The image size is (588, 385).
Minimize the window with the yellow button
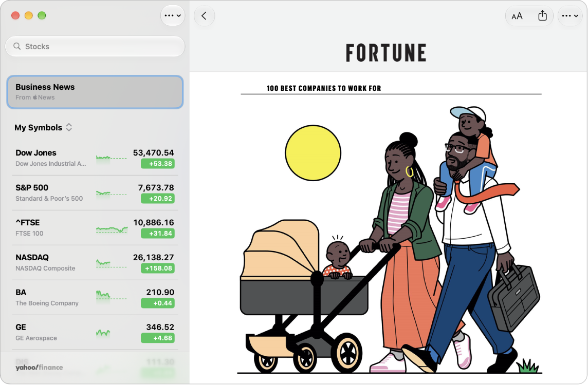[28, 15]
